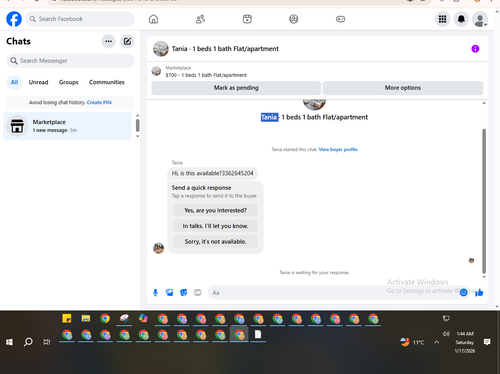Open Task View on the taskbar

tap(47, 342)
